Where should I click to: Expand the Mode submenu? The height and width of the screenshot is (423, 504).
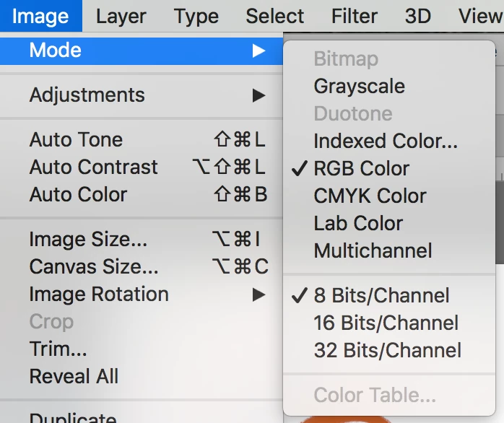56,51
